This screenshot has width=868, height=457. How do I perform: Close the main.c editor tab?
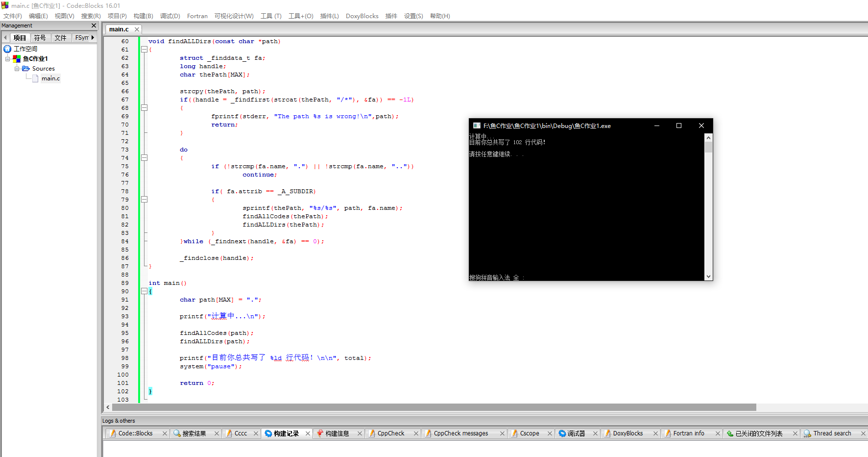[x=137, y=29]
